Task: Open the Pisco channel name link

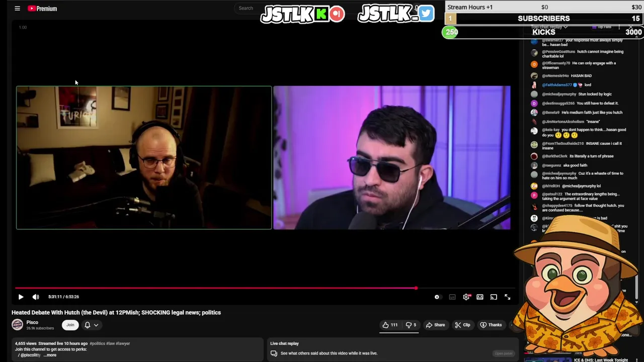Action: [32, 322]
